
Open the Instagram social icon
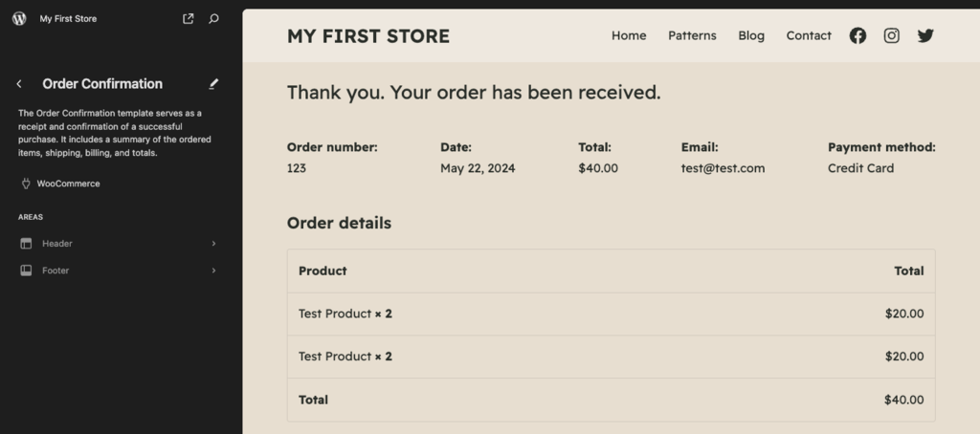[x=891, y=35]
